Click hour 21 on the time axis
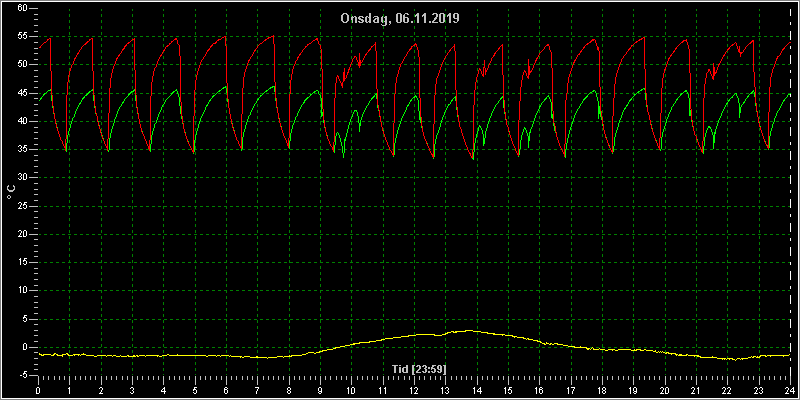The height and width of the screenshot is (400, 800). point(696,391)
